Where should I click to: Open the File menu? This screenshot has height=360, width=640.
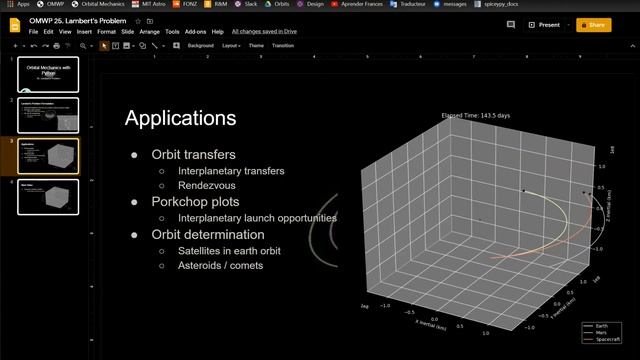33,32
